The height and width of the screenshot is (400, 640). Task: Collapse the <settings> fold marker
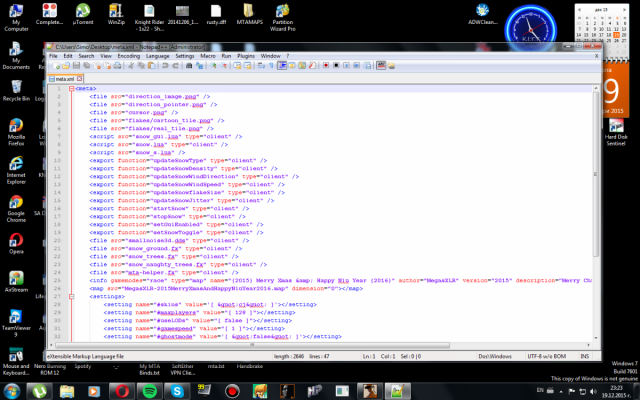(71, 296)
